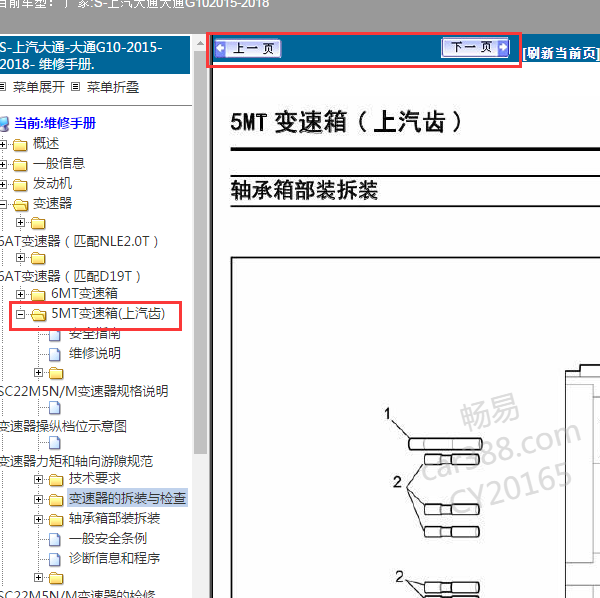Go to next page with 下一页 button
Screen dimensions: 600x598
coord(475,47)
